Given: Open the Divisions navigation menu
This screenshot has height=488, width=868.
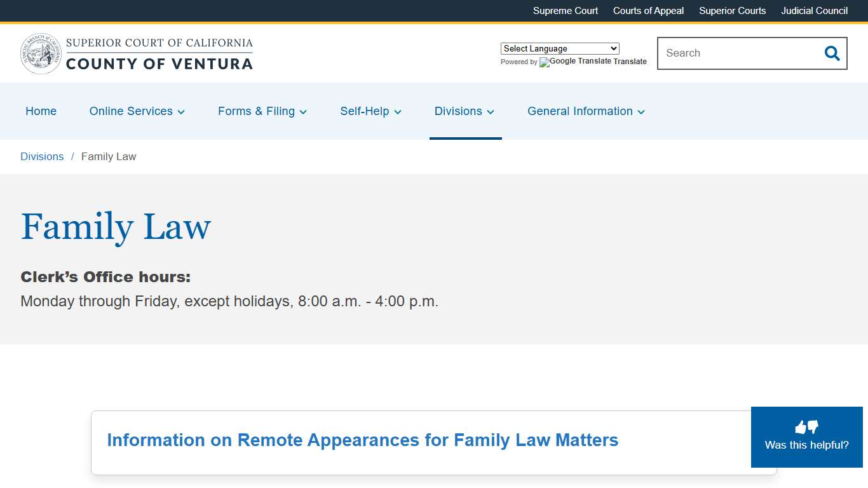Looking at the screenshot, I should coord(491,112).
